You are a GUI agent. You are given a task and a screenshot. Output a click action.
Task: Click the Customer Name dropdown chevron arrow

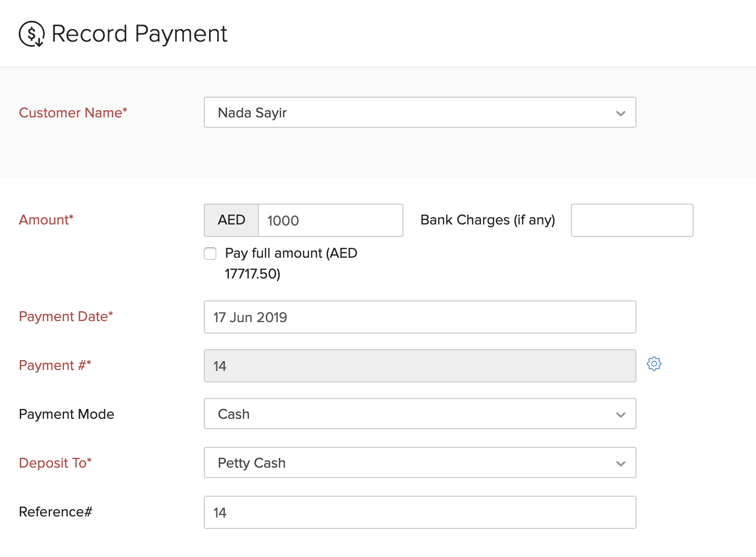pos(620,113)
